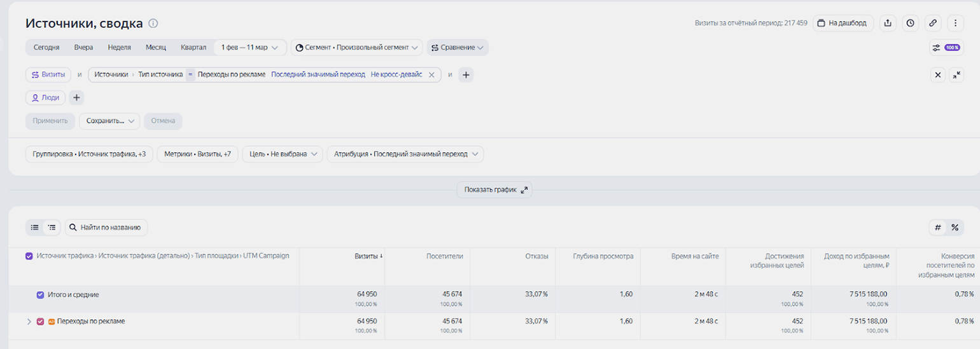Click the 'Показать график' button

[x=495, y=189]
